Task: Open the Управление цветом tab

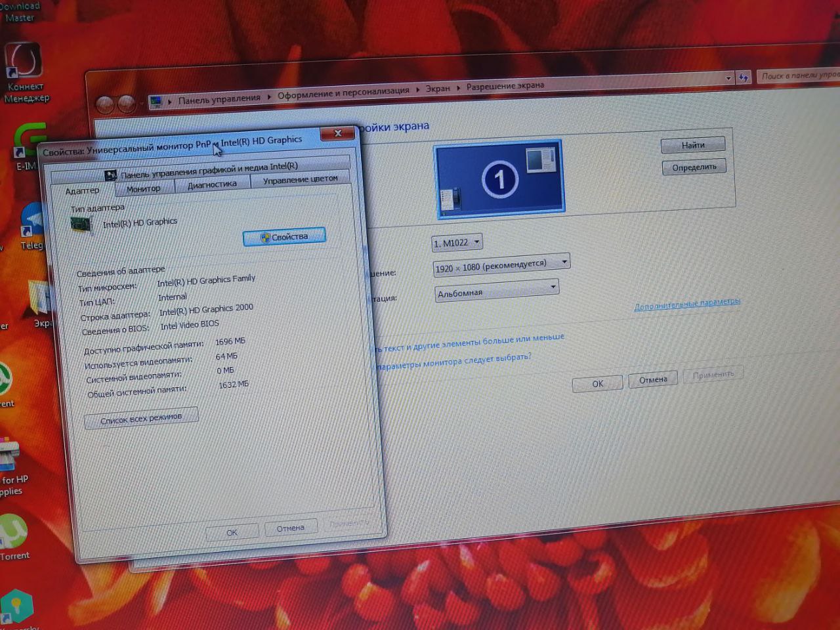Action: point(300,179)
